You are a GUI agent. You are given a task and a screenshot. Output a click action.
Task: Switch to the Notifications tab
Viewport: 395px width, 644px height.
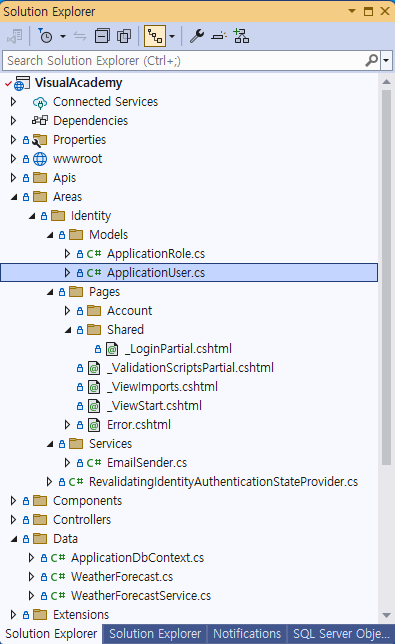coord(247,634)
